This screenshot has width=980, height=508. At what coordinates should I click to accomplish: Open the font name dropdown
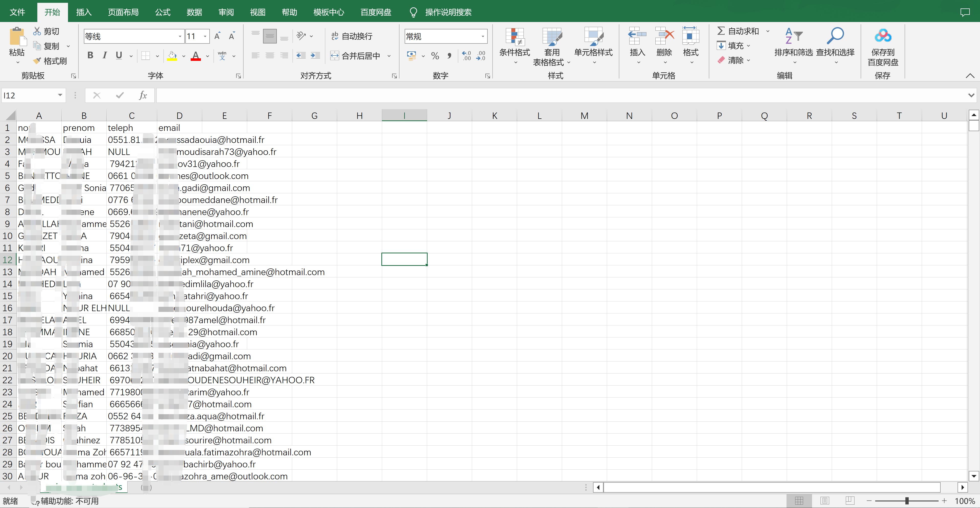click(180, 37)
